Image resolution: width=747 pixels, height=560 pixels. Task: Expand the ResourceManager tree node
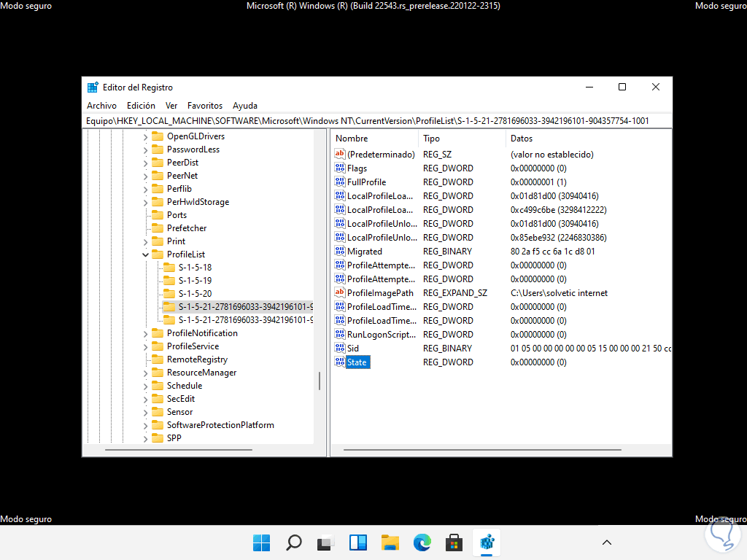point(145,373)
